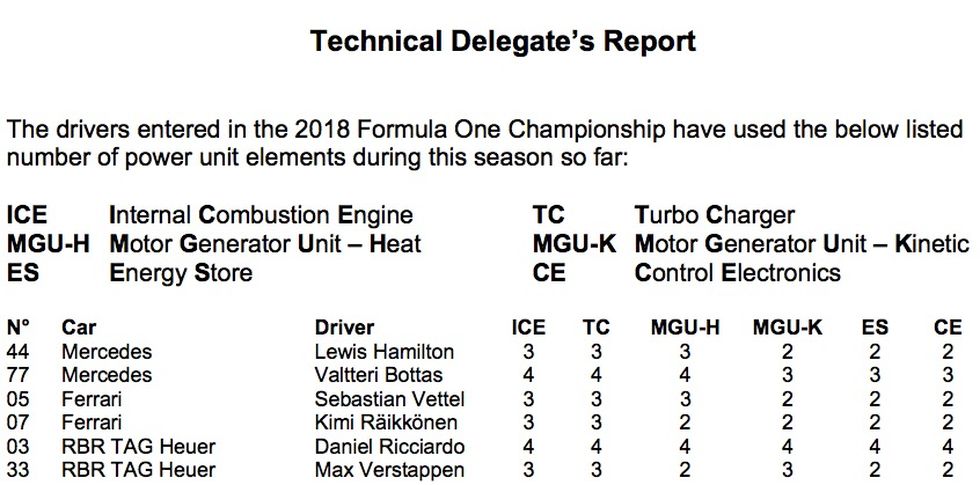Viewport: 980px width, 485px height.
Task: Select the TC column header
Action: point(596,327)
